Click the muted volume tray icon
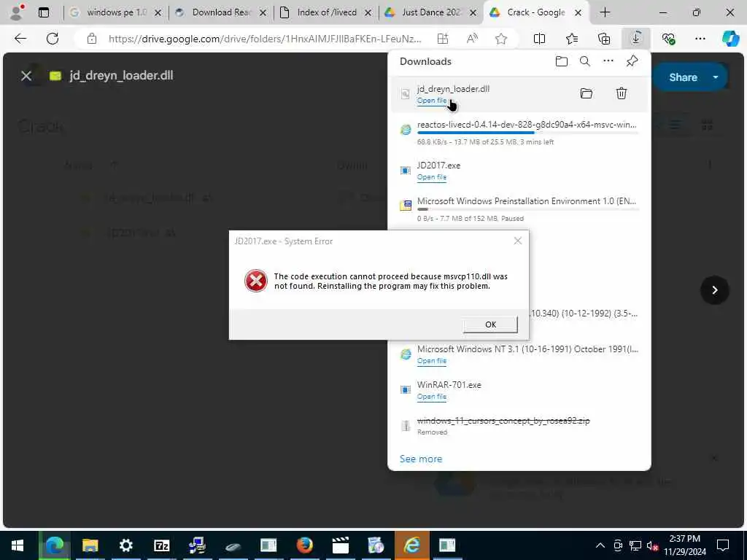Screen dimensions: 747x560 (652, 545)
